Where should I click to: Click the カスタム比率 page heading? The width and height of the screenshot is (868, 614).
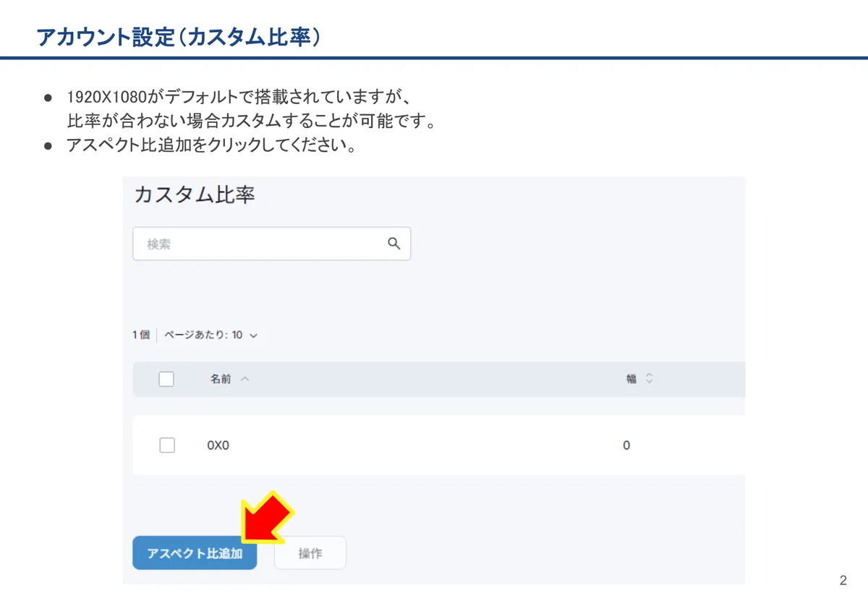(x=195, y=195)
